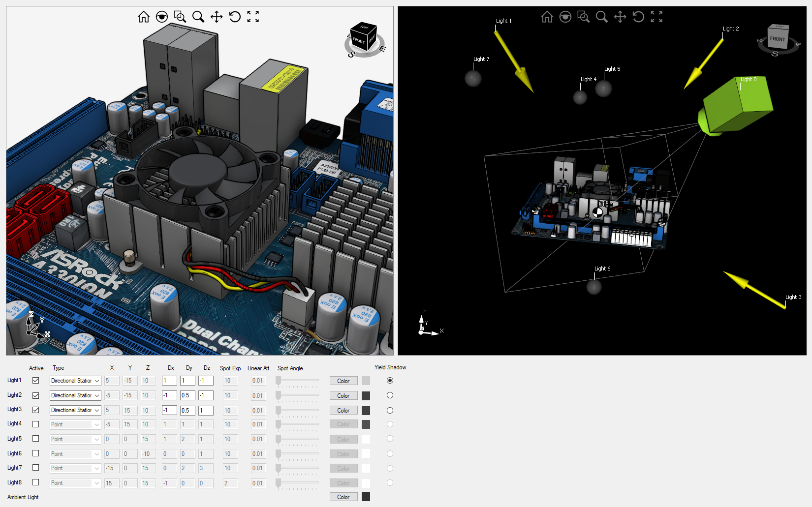
Task: Open Light4 Type dropdown
Action: point(75,424)
